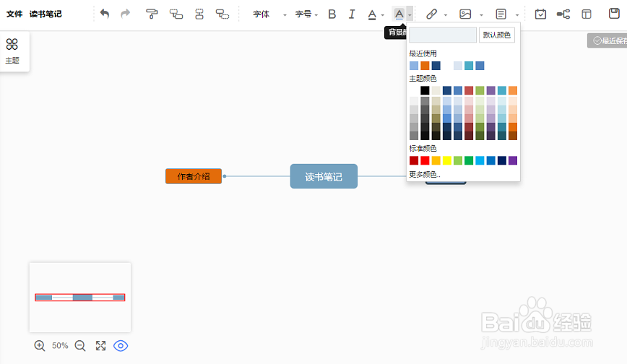Choose the purple theme color swatch in top row
The image size is (627, 364).
point(490,90)
